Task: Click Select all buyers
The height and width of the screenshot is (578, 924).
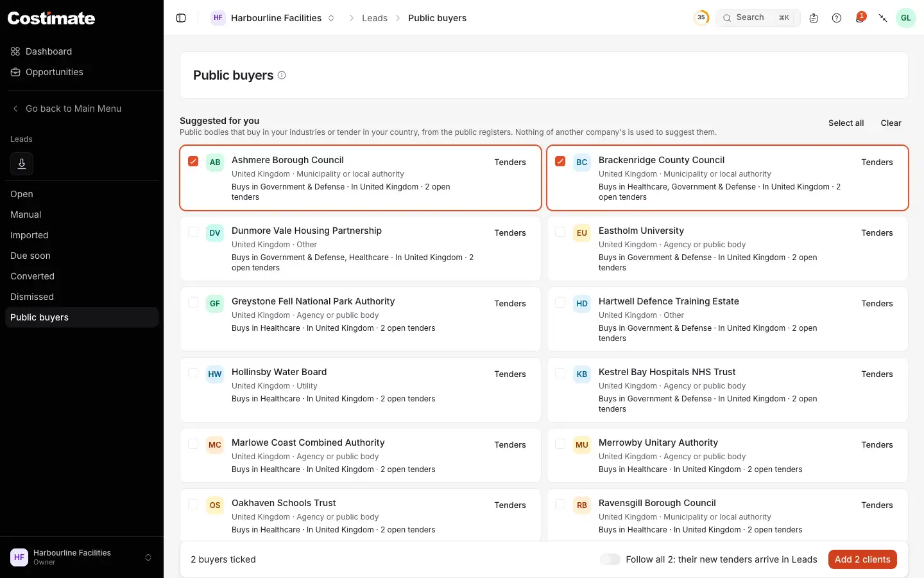Action: [846, 123]
